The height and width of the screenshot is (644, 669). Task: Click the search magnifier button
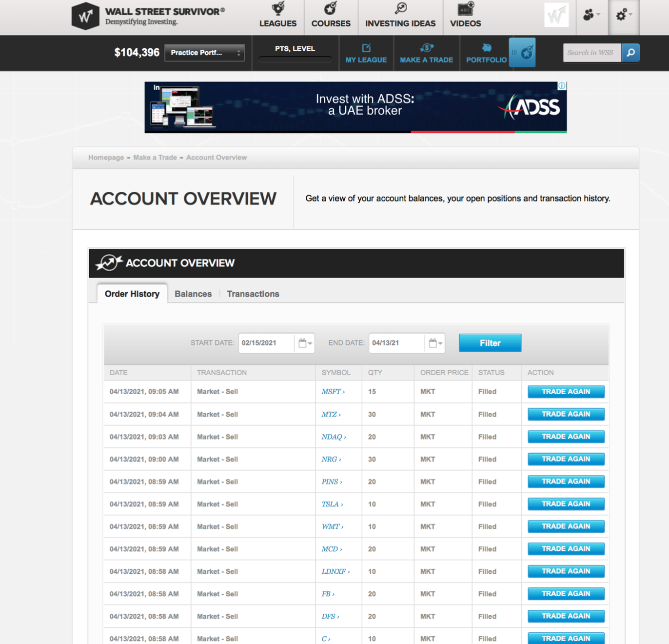pos(630,53)
